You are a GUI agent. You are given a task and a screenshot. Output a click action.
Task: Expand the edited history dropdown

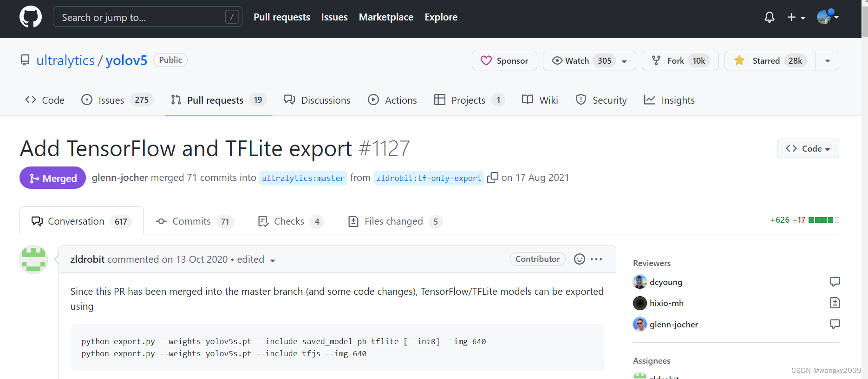pyautogui.click(x=256, y=259)
